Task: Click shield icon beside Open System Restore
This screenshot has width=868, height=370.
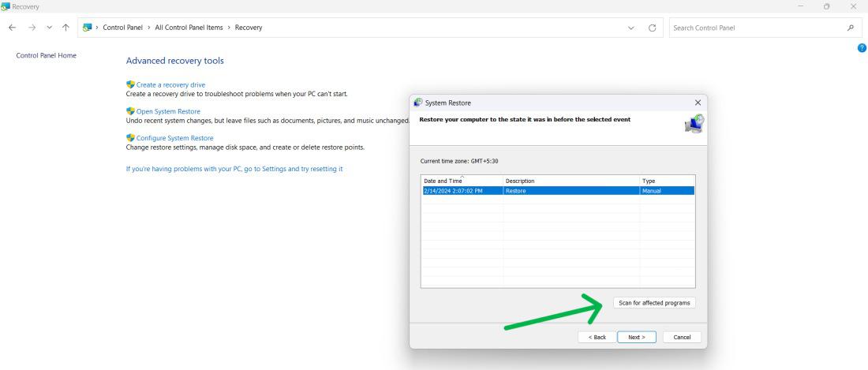Action: [131, 111]
